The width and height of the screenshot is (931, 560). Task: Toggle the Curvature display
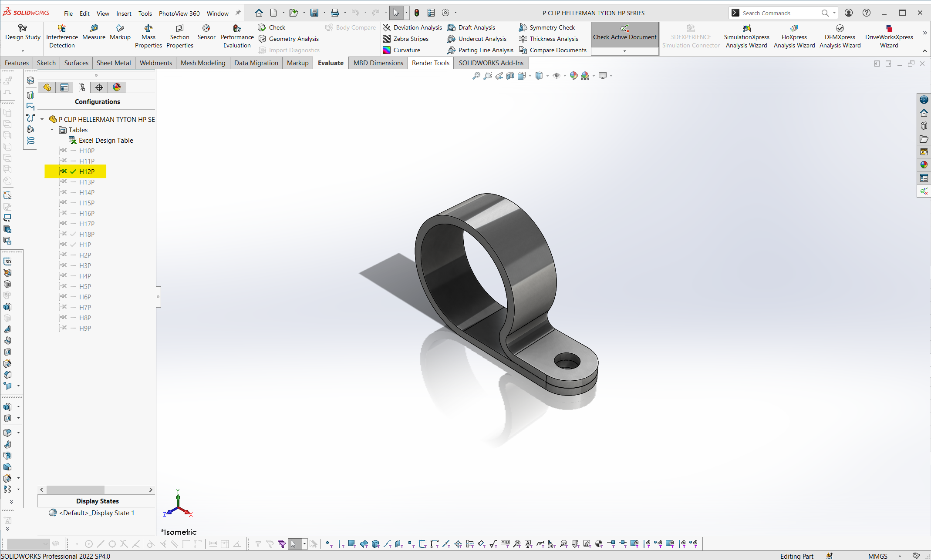[401, 50]
